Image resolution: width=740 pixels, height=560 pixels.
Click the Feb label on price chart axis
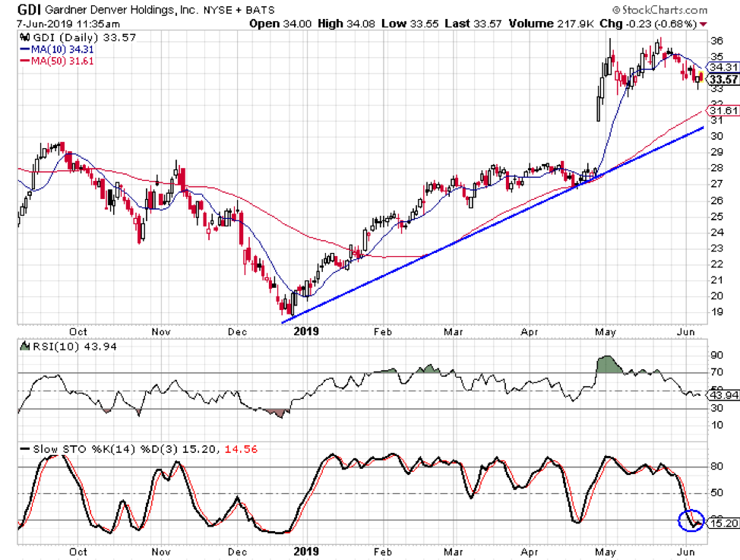tap(383, 332)
